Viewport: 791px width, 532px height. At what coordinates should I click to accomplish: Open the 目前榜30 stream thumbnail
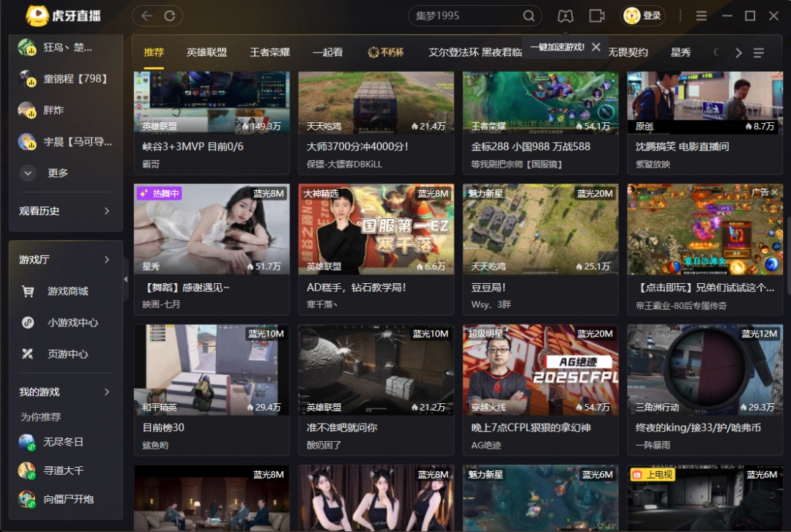[212, 370]
